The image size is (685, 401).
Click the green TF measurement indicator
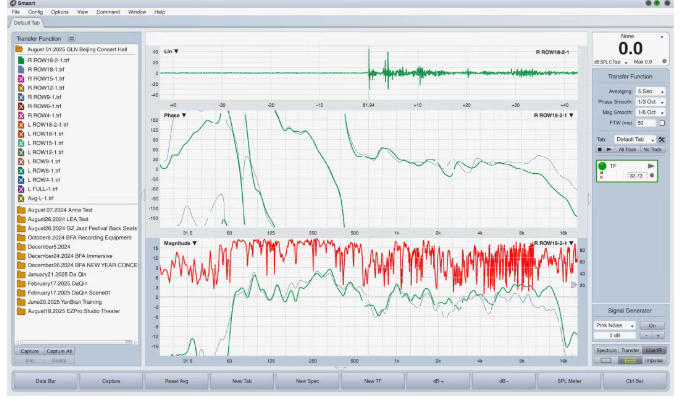pos(603,166)
